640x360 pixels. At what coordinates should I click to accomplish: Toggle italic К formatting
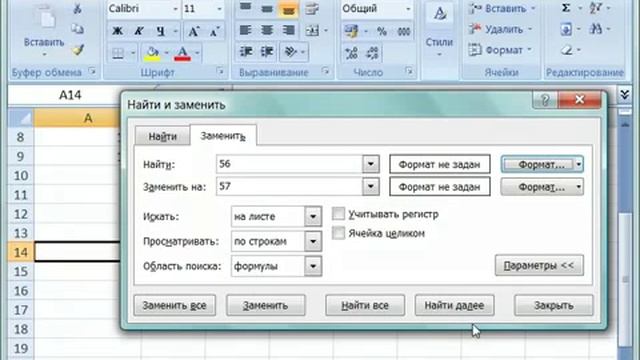(139, 31)
